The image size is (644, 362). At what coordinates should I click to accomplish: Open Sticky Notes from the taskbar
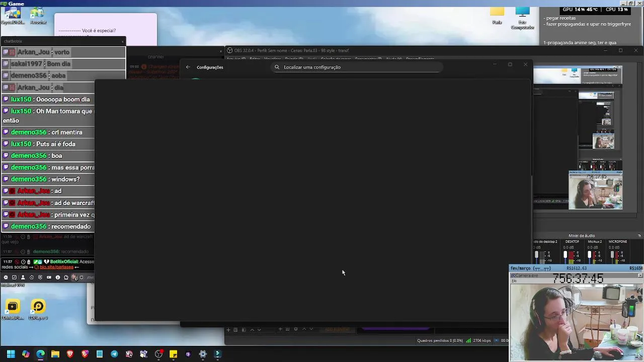pos(173,354)
